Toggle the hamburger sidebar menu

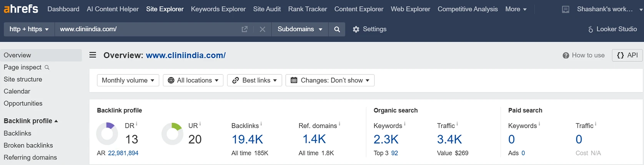point(93,55)
